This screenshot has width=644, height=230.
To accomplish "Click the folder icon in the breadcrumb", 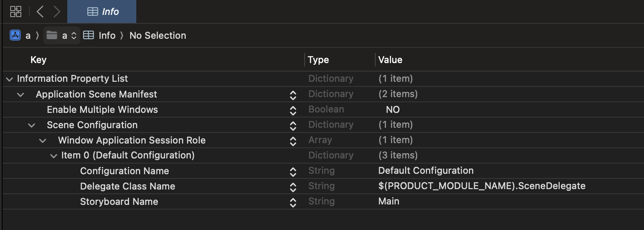I will pos(52,35).
